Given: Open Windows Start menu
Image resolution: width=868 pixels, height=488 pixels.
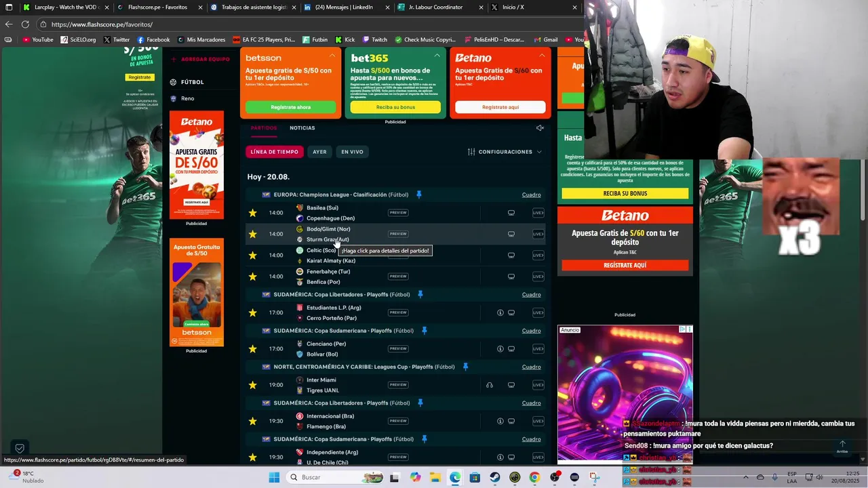Looking at the screenshot, I should [x=274, y=477].
